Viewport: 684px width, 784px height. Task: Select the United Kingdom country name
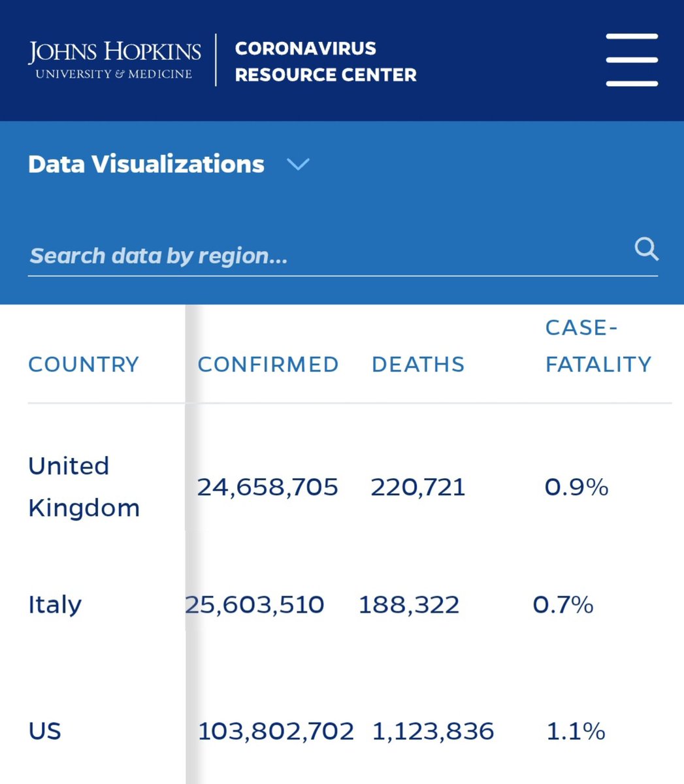click(84, 487)
